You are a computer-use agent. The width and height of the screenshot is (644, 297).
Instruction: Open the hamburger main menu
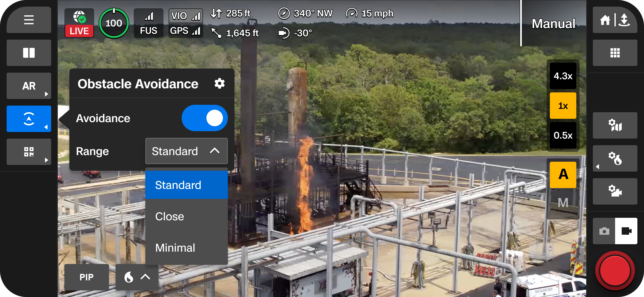click(x=29, y=20)
